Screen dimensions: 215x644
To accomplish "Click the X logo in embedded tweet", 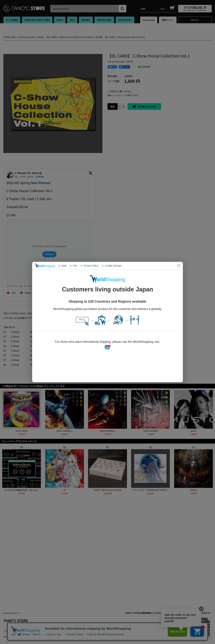I will click(x=90, y=173).
